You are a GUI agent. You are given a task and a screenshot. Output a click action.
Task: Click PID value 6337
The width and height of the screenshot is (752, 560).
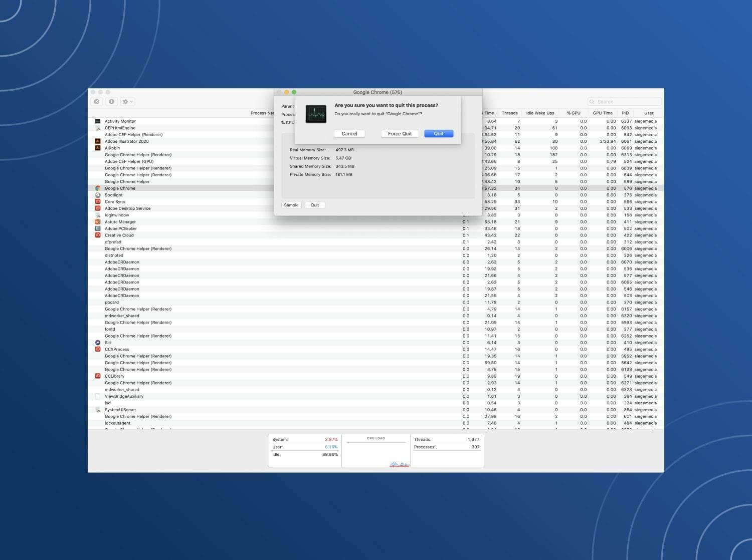click(x=626, y=121)
